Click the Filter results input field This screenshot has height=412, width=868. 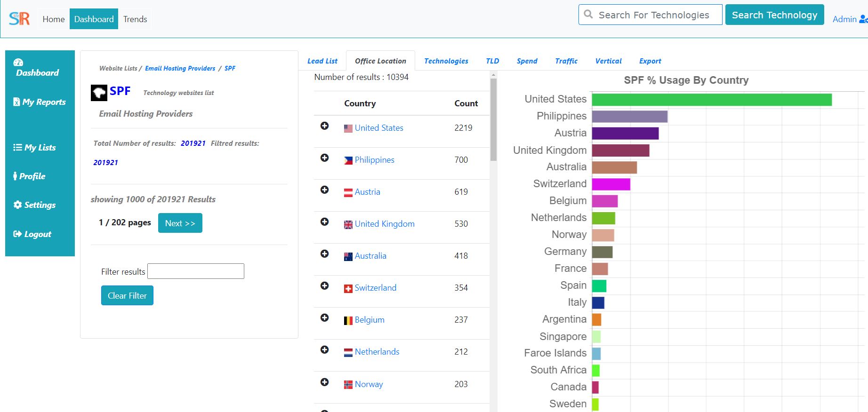[x=196, y=271]
